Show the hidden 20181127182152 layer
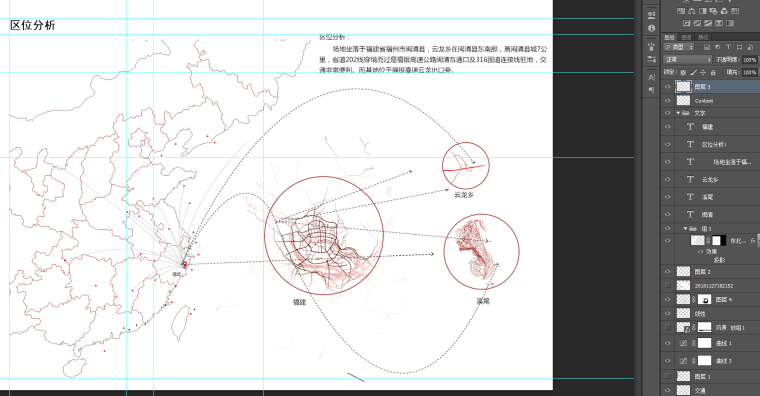This screenshot has height=396, width=760. [x=667, y=285]
